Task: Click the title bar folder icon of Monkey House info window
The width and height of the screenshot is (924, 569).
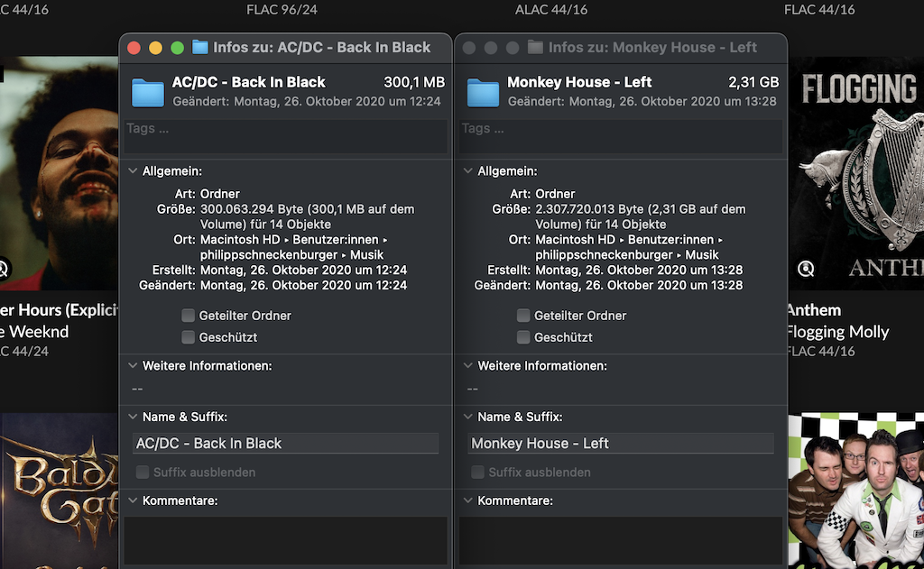Action: pyautogui.click(x=535, y=47)
